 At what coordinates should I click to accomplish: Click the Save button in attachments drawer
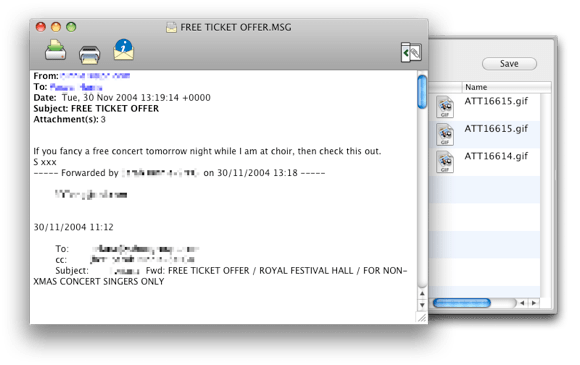click(509, 64)
